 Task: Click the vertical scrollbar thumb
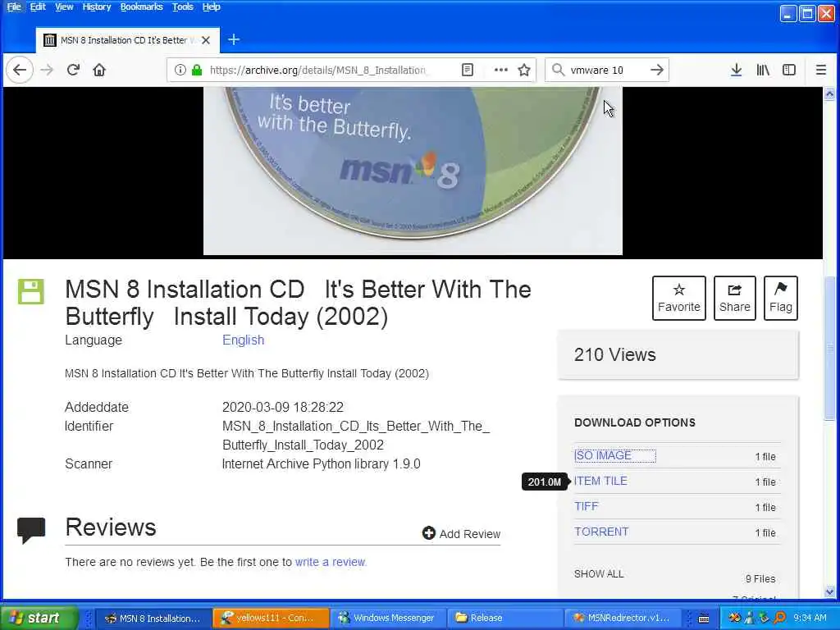click(x=830, y=348)
